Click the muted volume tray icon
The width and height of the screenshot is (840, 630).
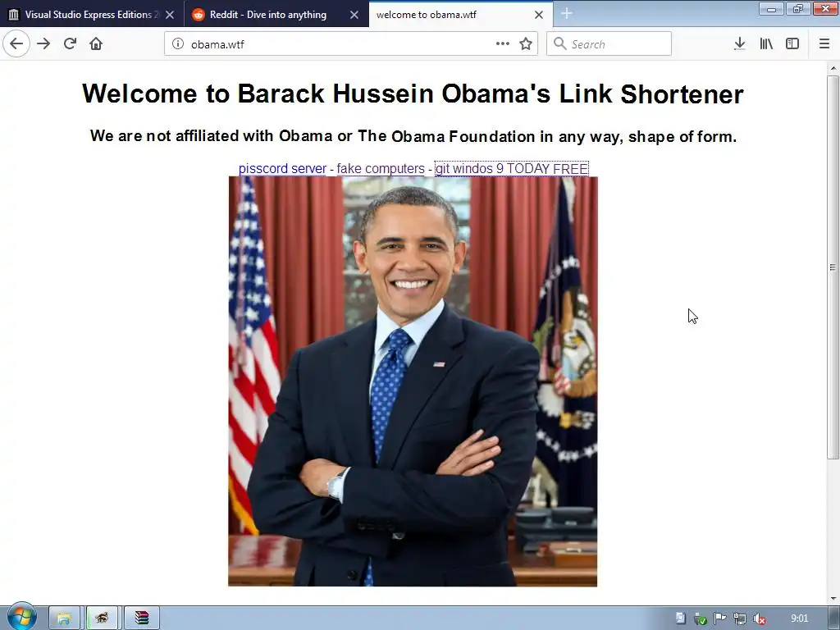(x=759, y=619)
